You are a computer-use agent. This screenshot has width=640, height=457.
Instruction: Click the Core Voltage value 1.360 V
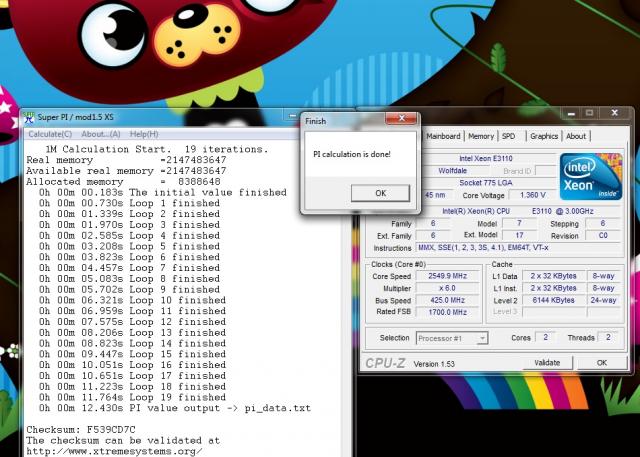click(532, 195)
